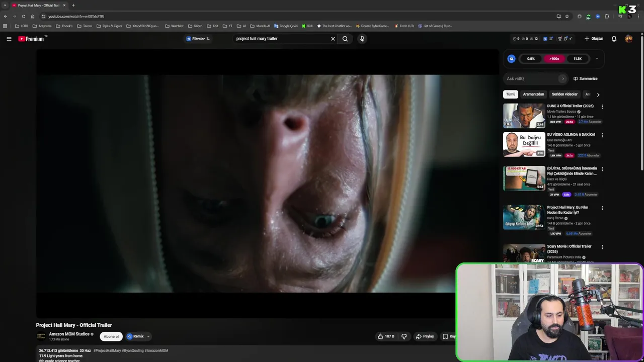Open the account avatar menu
Image resolution: width=644 pixels, height=362 pixels.
tap(629, 39)
